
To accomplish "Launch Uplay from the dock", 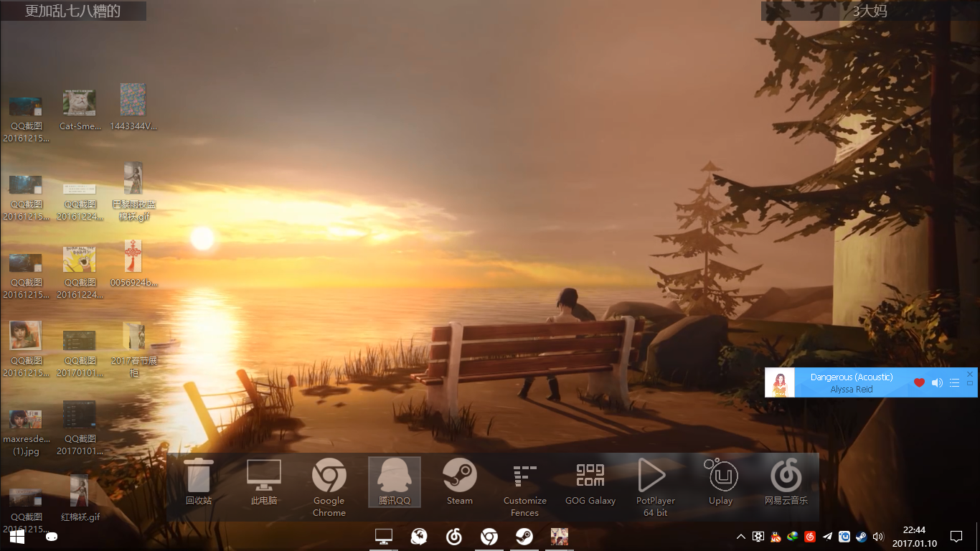I will tap(721, 481).
